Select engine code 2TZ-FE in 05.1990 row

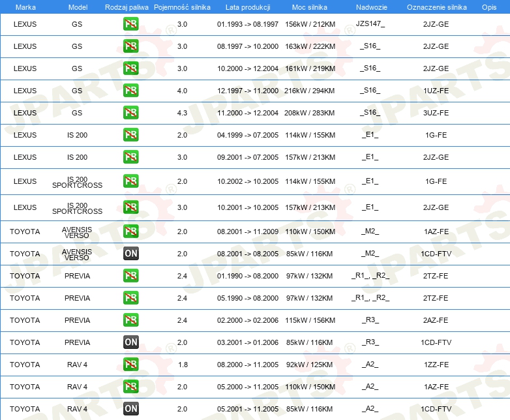pyautogui.click(x=436, y=298)
